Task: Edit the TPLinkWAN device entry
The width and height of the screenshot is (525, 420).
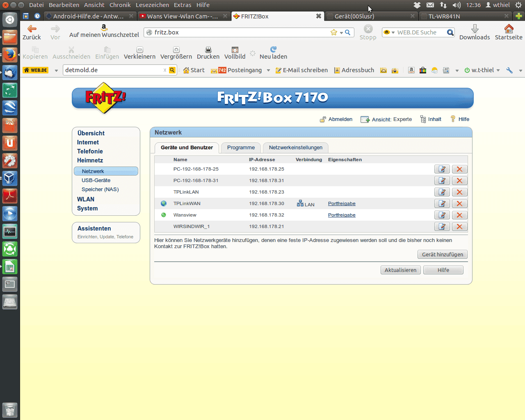Action: tap(442, 203)
